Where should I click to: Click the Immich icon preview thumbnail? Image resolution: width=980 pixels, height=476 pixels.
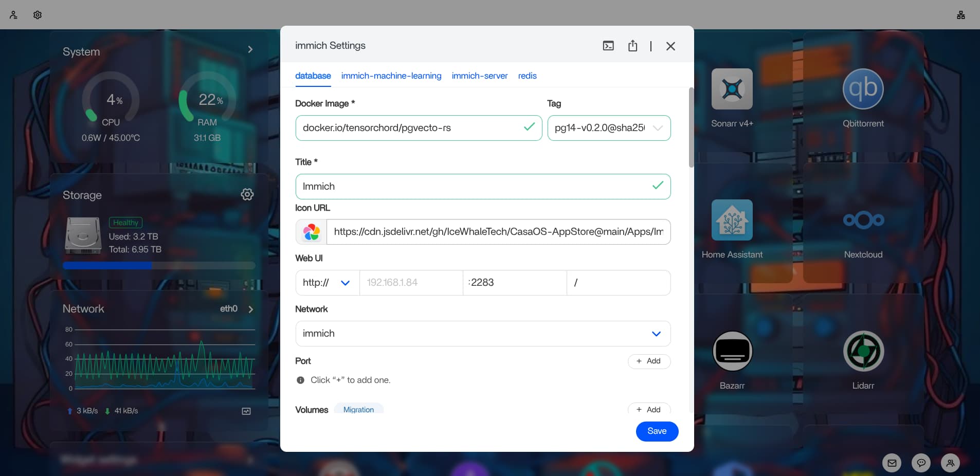311,232
